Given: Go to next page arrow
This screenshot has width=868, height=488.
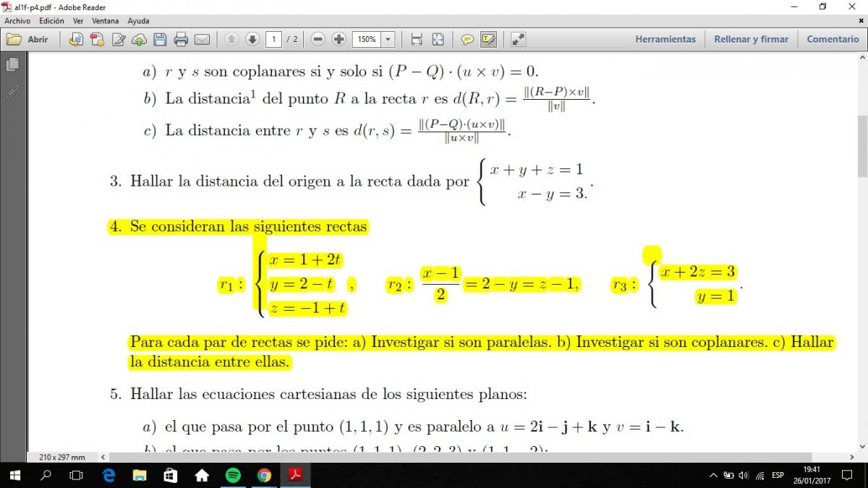Looking at the screenshot, I should [x=252, y=40].
